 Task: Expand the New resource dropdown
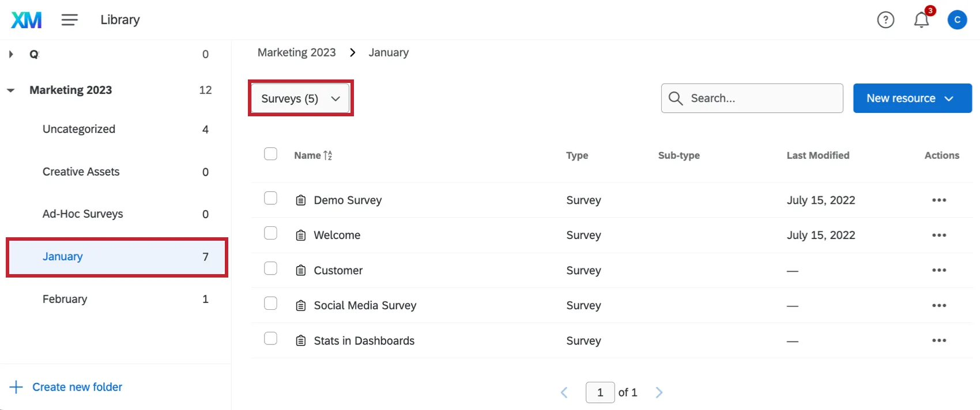tap(912, 98)
